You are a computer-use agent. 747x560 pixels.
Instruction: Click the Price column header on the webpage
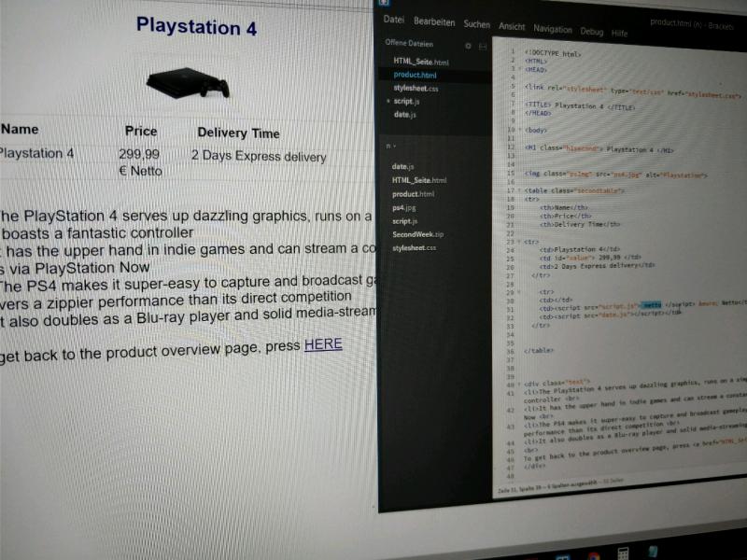141,131
